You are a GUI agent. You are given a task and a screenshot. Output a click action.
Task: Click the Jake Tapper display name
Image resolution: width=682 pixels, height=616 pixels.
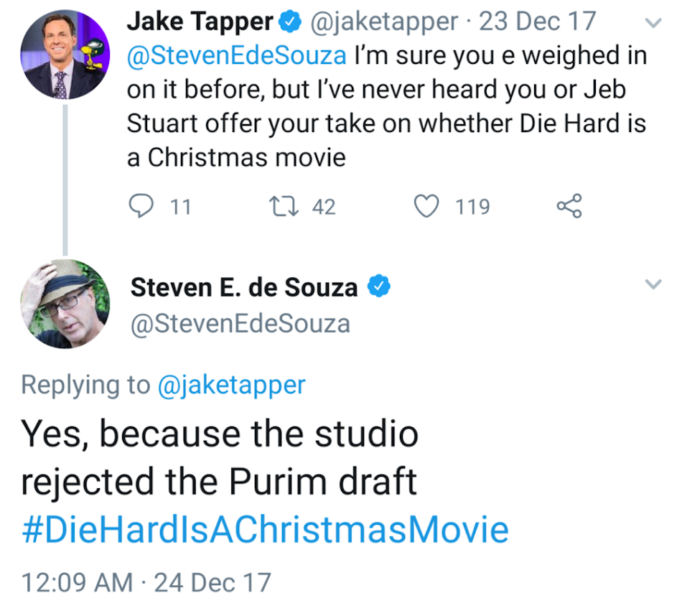coord(199,22)
